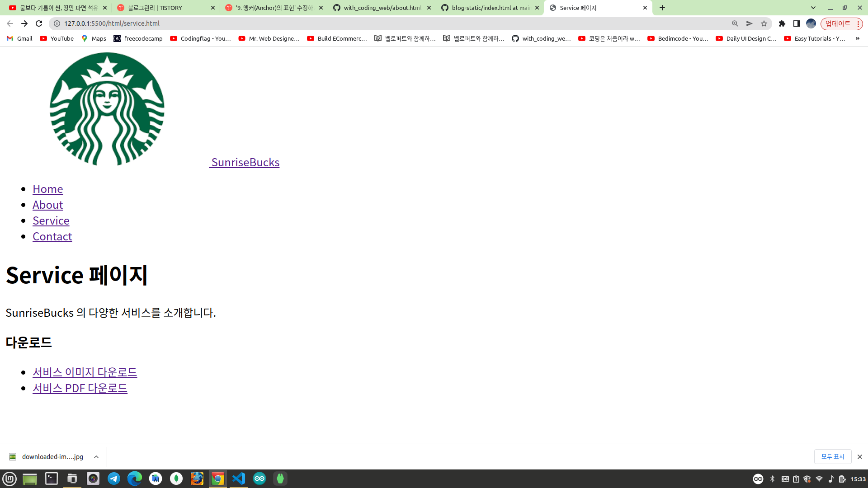Open Visual Studio Code from the taskbar
This screenshot has height=488, width=868.
tap(239, 479)
